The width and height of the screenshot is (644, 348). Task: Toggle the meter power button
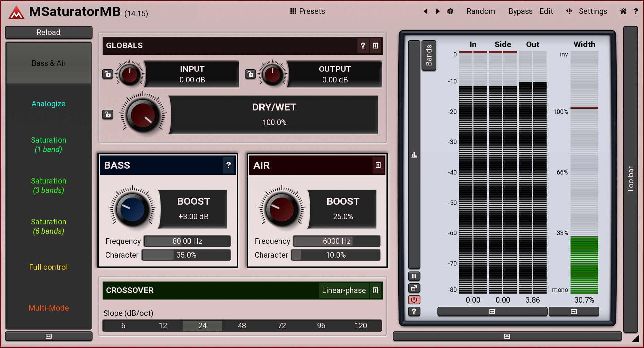point(414,300)
